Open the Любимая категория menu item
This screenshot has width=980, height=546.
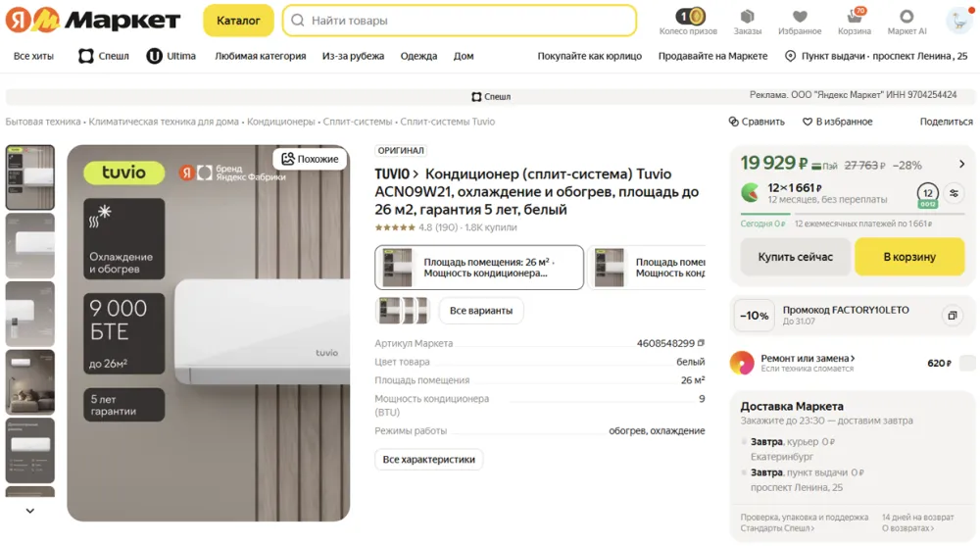tap(260, 56)
